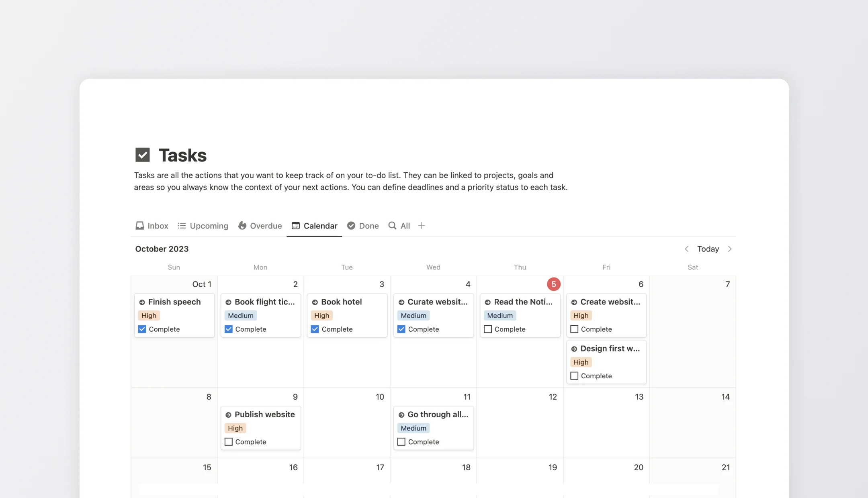Screen dimensions: 868x498
Task: Mark Create website task as Complete
Action: click(574, 329)
